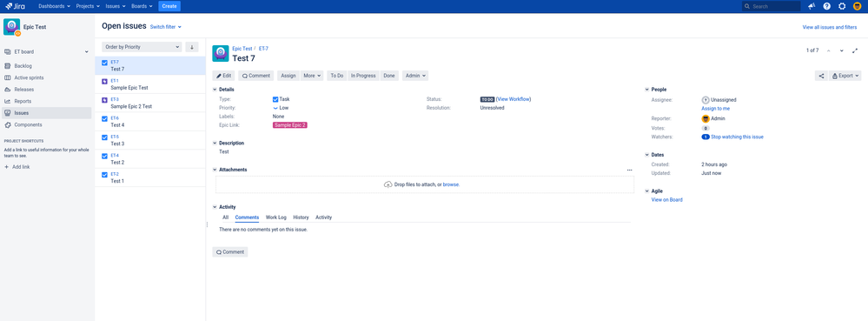
Task: Click the Comment button below the activity
Action: (x=230, y=251)
